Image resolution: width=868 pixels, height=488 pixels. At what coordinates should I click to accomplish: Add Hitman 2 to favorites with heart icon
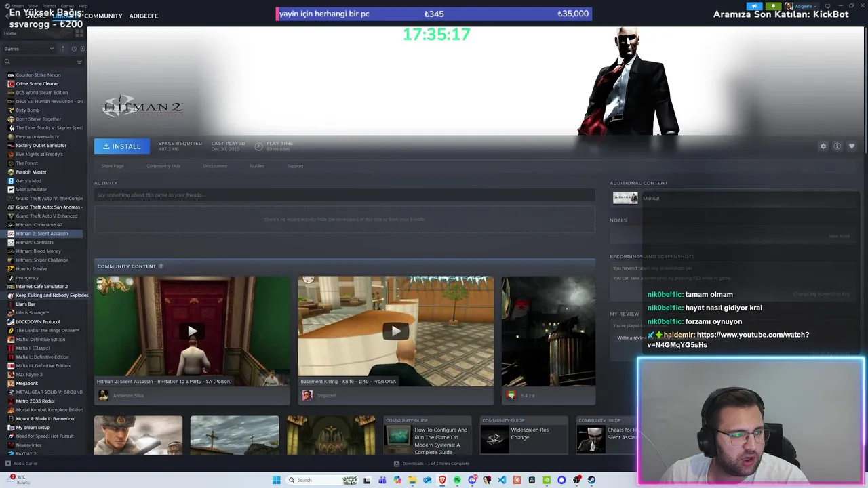coord(852,146)
